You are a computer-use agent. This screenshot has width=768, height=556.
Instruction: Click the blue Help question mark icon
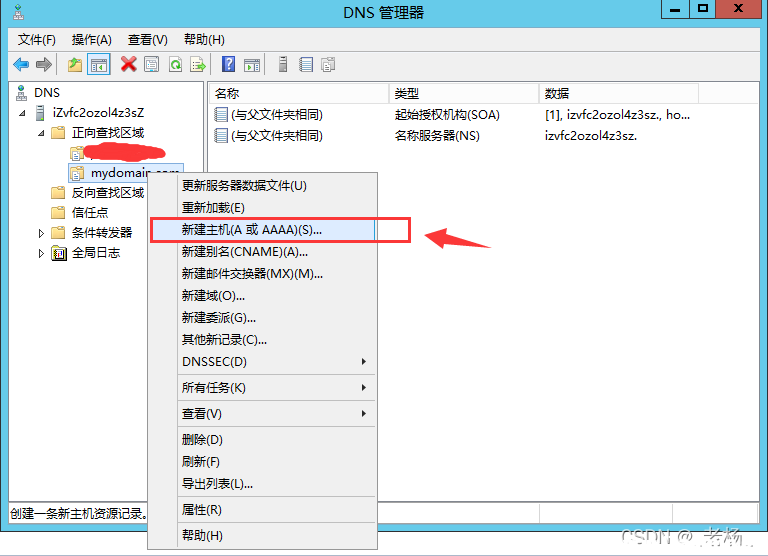(228, 64)
